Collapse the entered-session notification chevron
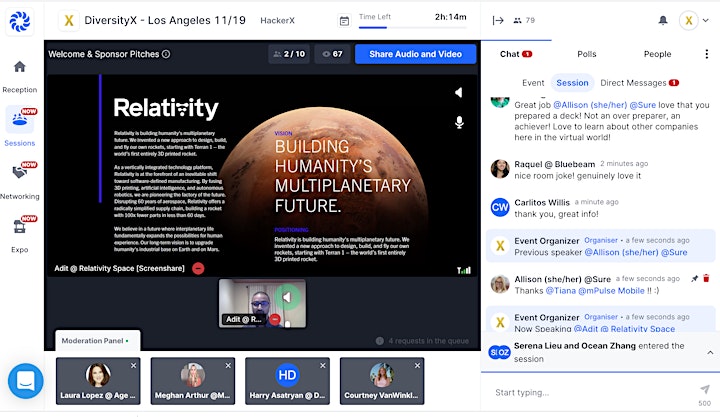The height and width of the screenshot is (417, 720). coord(710,352)
